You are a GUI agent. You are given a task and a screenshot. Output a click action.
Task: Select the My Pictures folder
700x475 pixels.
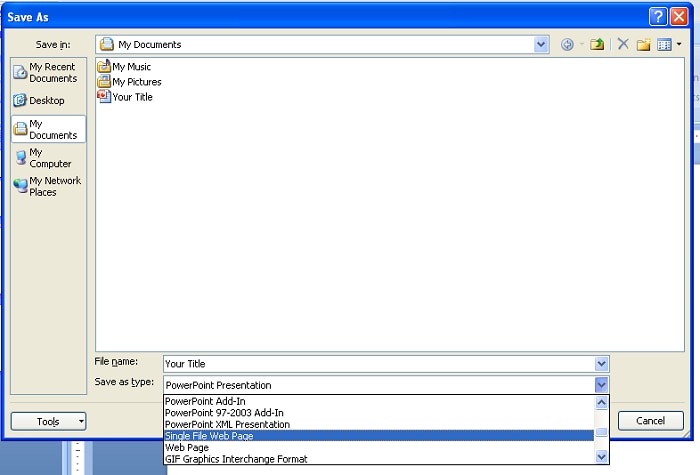click(x=129, y=82)
